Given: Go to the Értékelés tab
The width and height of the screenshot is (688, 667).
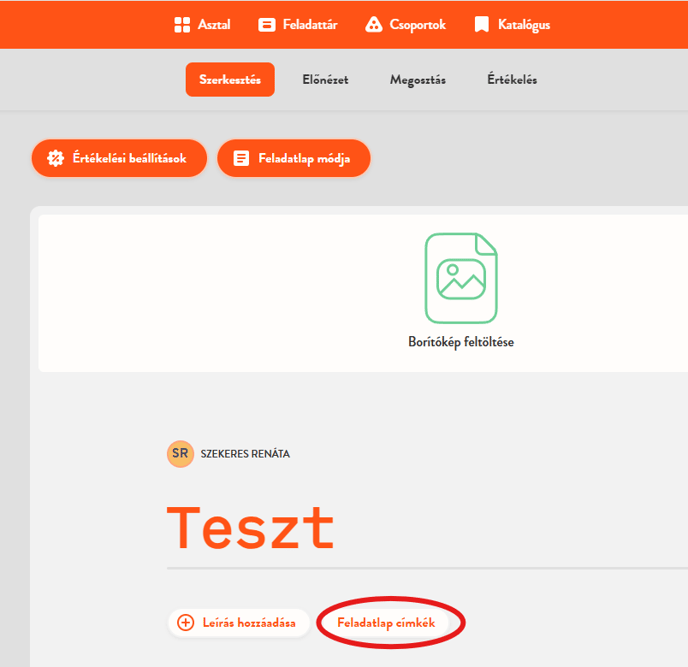Looking at the screenshot, I should (512, 80).
